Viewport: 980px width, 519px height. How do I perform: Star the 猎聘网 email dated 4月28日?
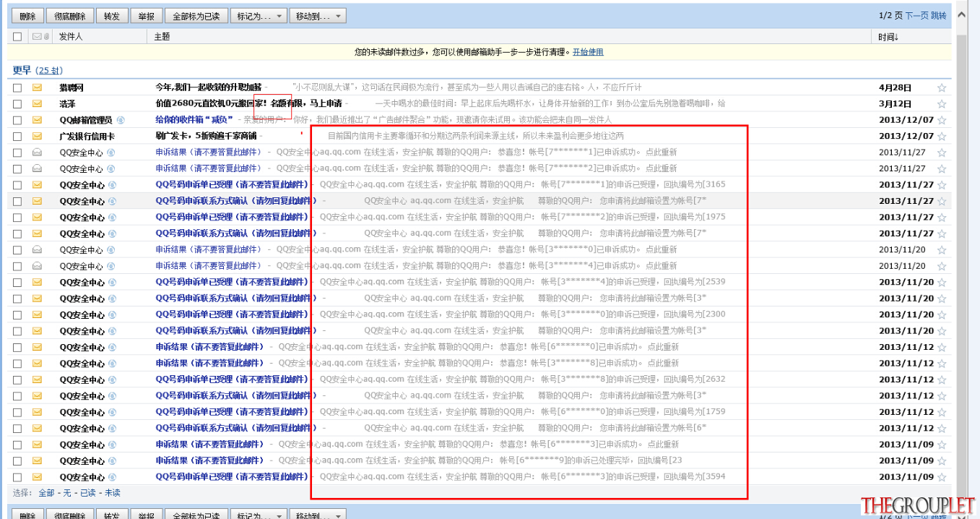point(942,87)
